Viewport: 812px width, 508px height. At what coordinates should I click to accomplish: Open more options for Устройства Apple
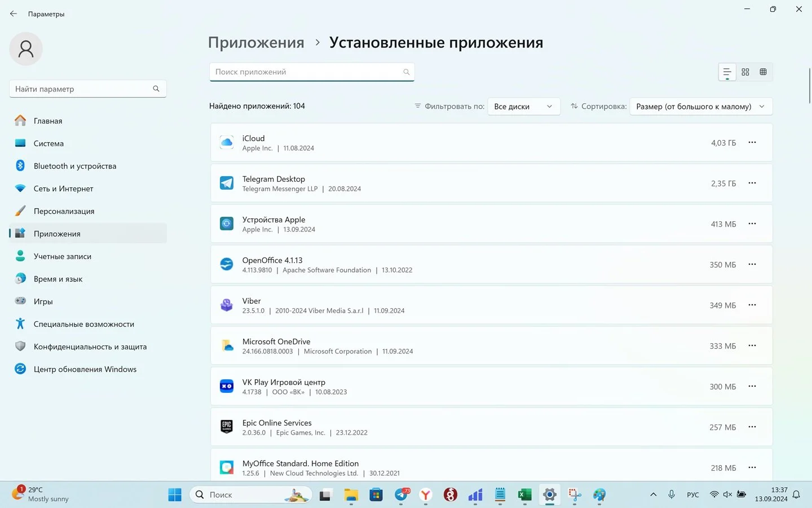(x=752, y=224)
